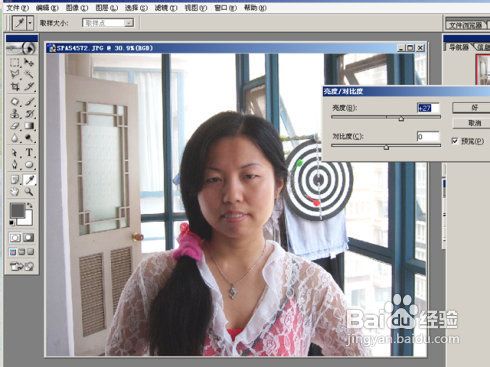Select the Path Selection arrow tool
Viewport: 490px width, 367px height.
click(15, 153)
